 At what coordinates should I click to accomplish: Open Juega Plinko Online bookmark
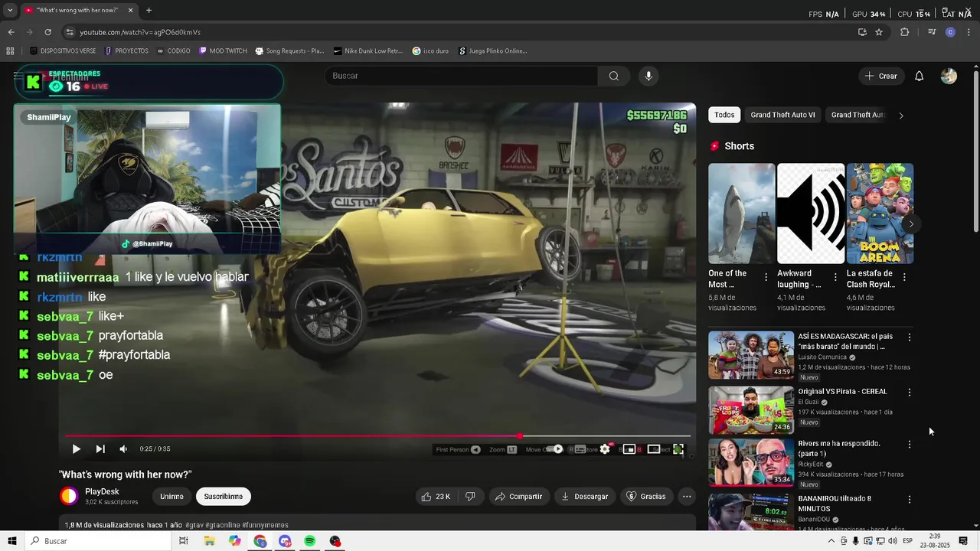point(492,51)
